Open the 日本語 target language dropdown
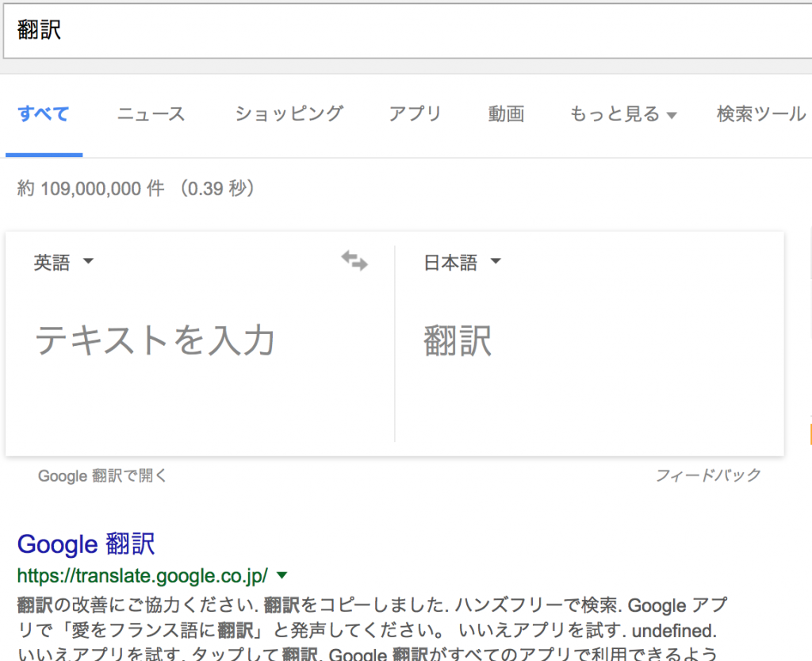The width and height of the screenshot is (812, 661). pos(462,263)
